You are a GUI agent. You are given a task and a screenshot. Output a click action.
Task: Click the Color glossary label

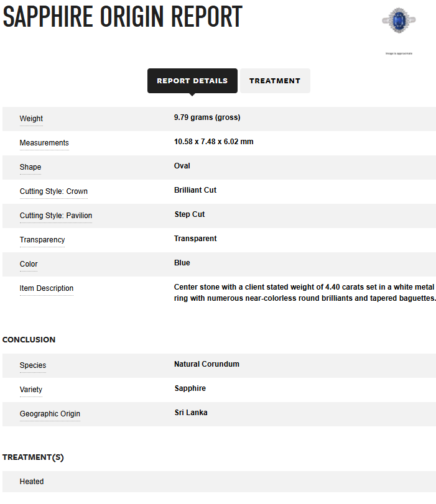(x=29, y=264)
